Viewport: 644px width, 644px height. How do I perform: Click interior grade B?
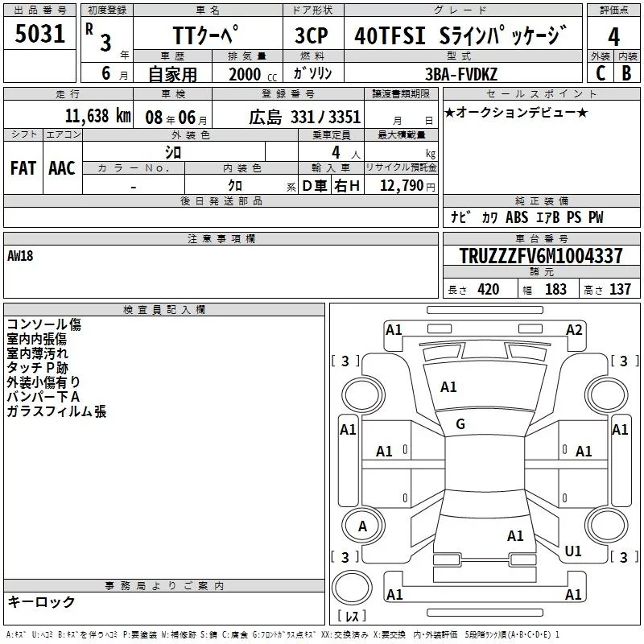click(626, 73)
